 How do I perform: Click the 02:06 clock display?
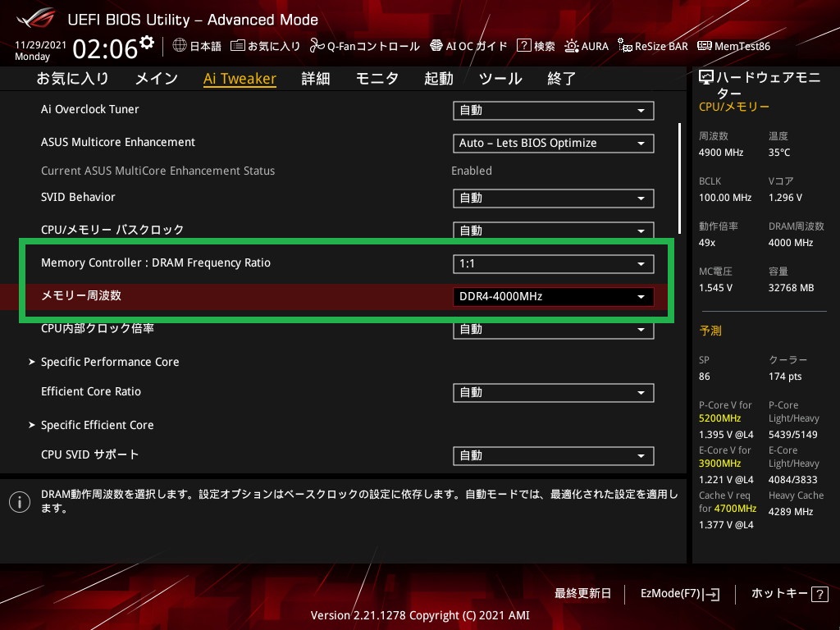pos(105,48)
